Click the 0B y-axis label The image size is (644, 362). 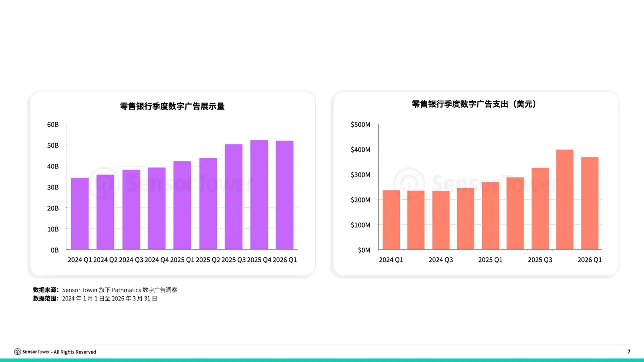pyautogui.click(x=55, y=250)
